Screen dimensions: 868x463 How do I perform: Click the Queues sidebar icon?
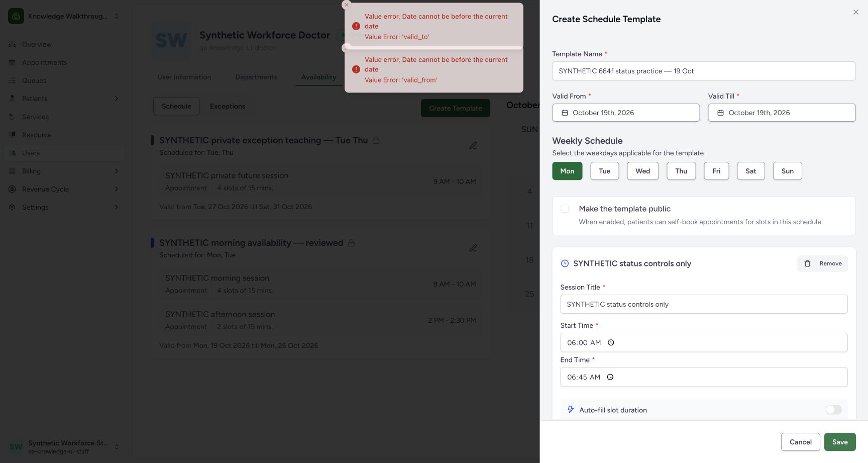click(12, 80)
